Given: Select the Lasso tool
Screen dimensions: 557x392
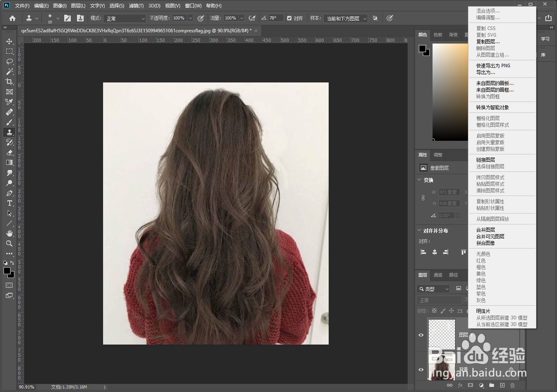Looking at the screenshot, I should point(9,61).
